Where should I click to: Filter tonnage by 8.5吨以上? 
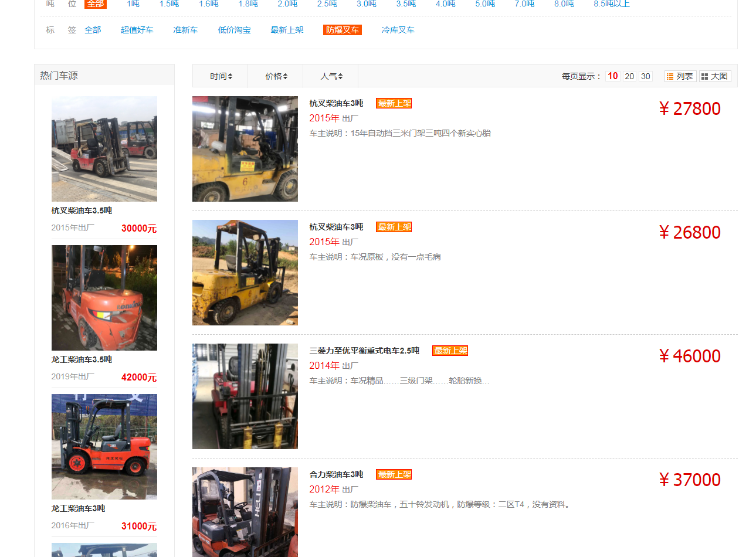(612, 4)
